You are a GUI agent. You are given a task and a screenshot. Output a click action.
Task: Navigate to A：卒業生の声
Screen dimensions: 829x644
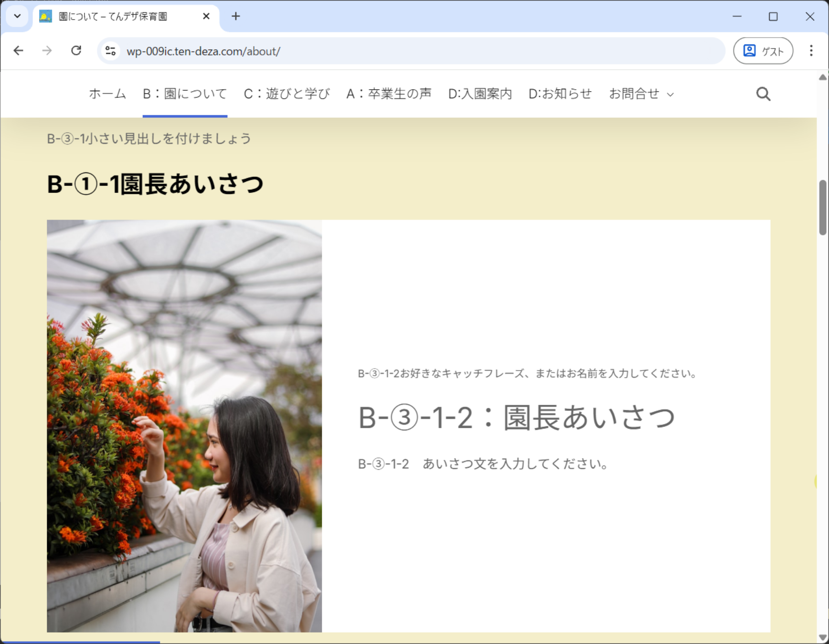pyautogui.click(x=389, y=94)
